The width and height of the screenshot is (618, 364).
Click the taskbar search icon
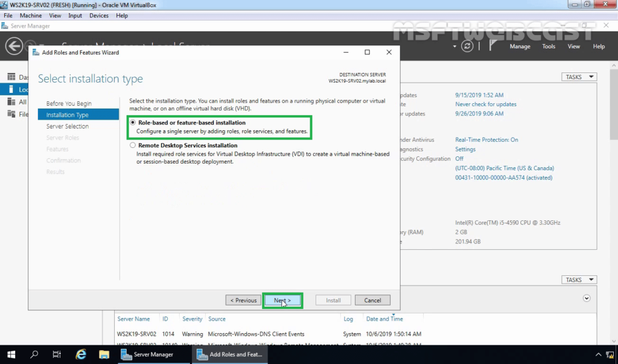[34, 354]
